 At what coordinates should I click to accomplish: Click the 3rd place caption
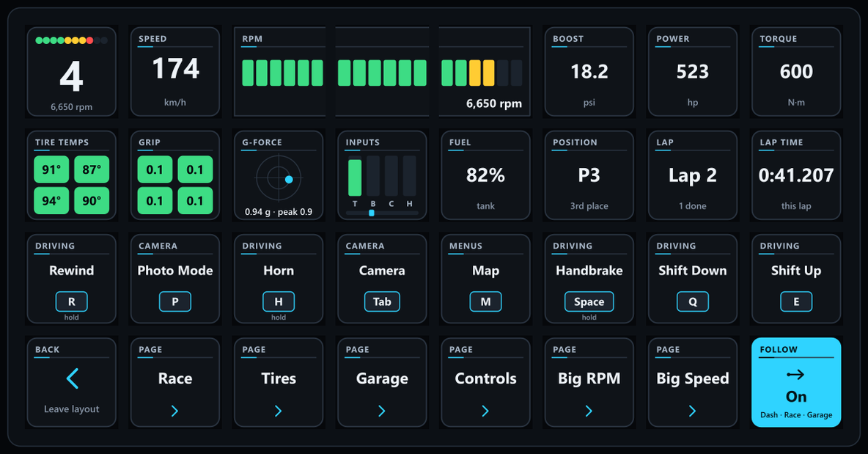pyautogui.click(x=589, y=206)
